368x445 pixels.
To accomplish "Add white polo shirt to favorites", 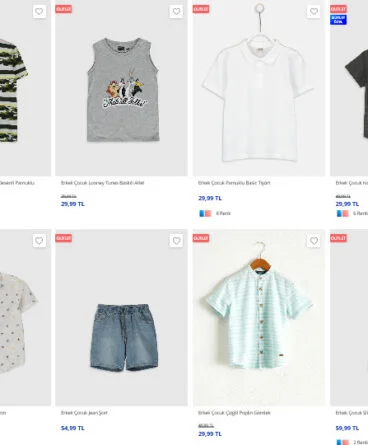I will pos(314,12).
